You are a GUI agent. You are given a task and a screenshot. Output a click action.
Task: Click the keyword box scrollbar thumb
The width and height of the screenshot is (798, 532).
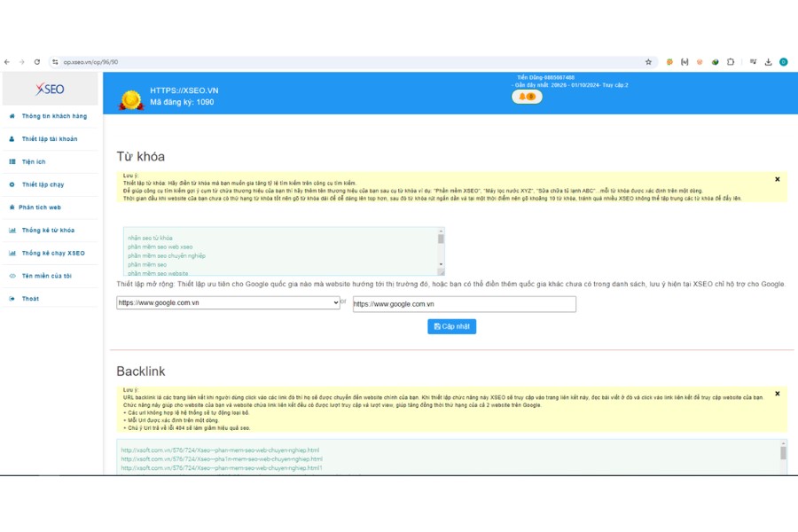coord(441,239)
